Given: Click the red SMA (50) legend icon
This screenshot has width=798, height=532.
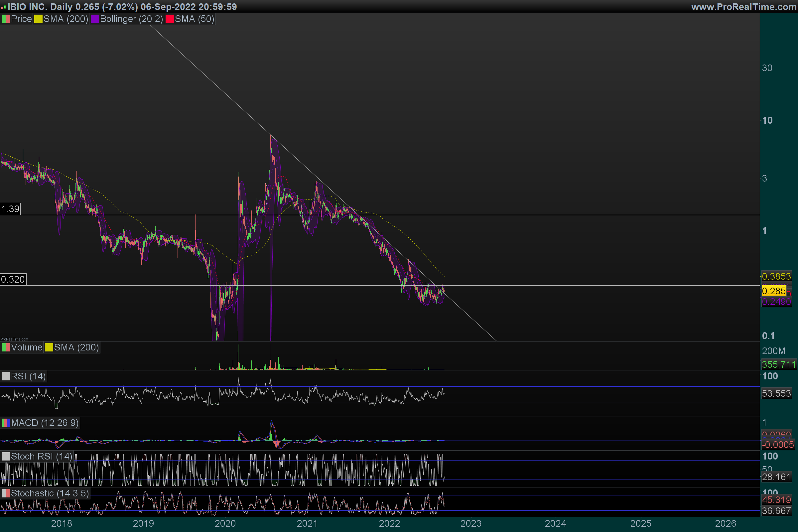Looking at the screenshot, I should pyautogui.click(x=170, y=19).
